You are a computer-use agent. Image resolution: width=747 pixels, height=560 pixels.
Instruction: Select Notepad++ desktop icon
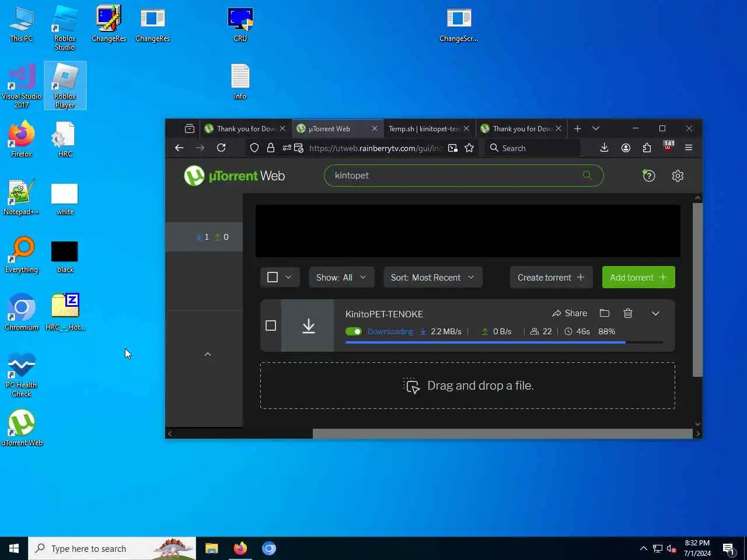point(22,197)
